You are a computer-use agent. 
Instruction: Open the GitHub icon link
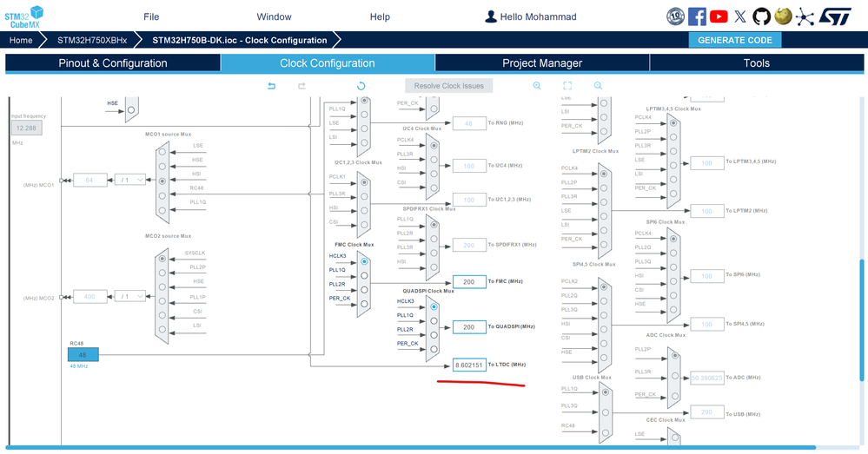[x=761, y=16]
